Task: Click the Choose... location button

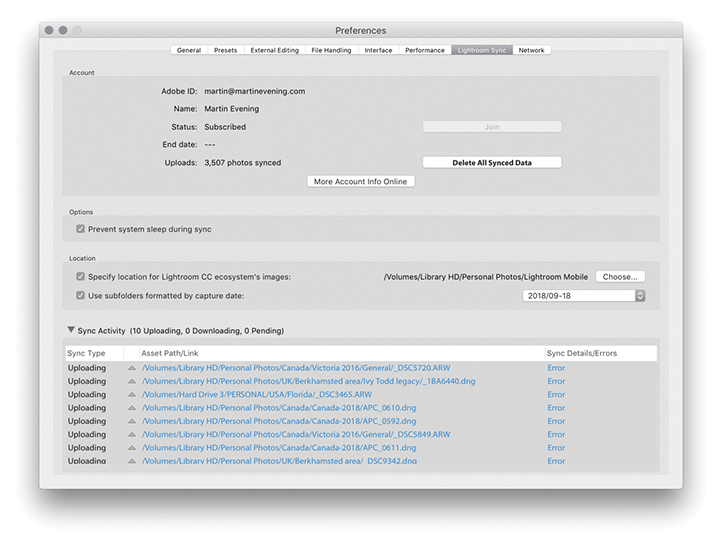Action: point(620,277)
